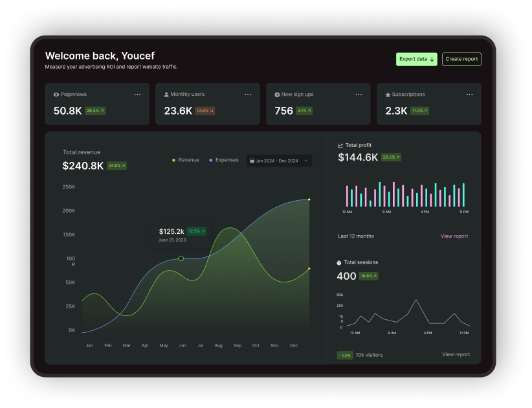Click the 16.8% Total sessions badge
532x408 pixels.
369,276
